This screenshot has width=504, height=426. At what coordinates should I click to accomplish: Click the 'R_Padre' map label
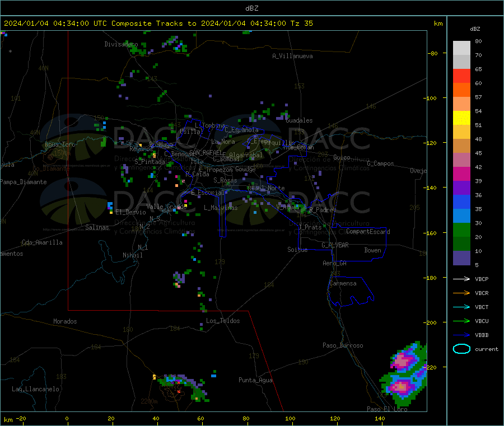coord(321,210)
